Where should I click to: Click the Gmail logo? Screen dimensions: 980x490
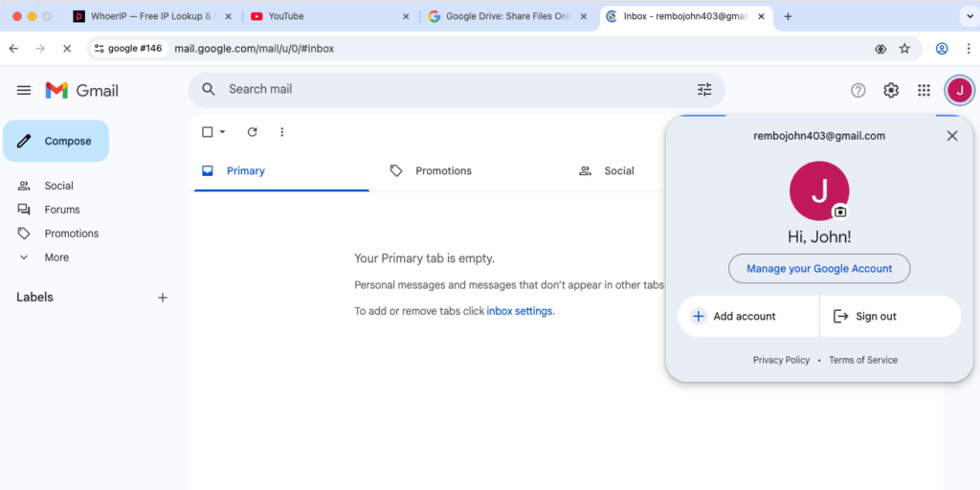tap(82, 91)
